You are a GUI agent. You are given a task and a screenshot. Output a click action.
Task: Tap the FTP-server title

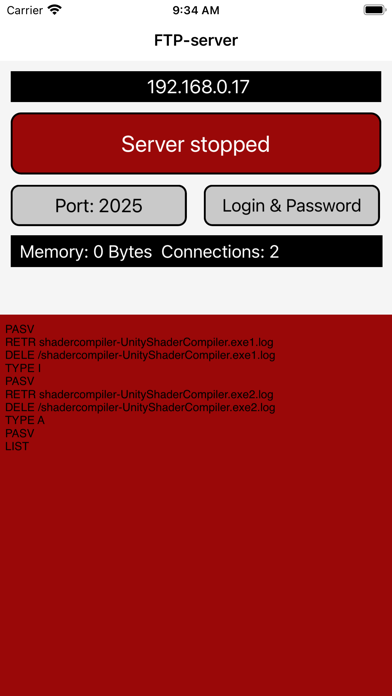coord(196,40)
